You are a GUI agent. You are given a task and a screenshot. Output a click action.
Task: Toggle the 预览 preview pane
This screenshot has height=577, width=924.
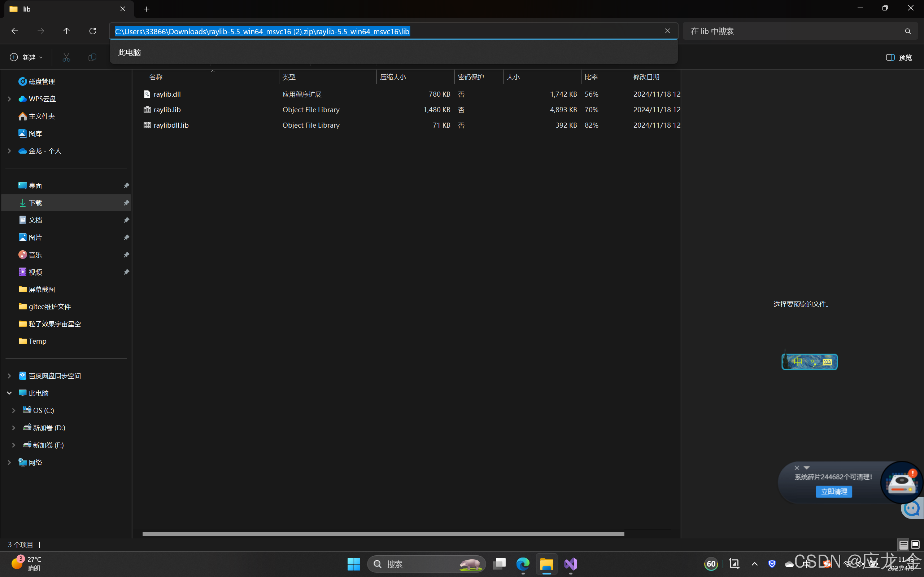coord(899,57)
